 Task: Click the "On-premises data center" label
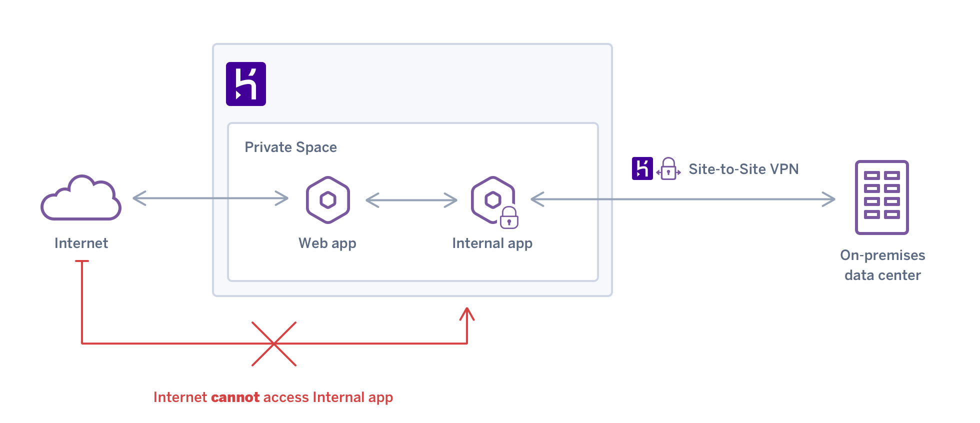(882, 265)
